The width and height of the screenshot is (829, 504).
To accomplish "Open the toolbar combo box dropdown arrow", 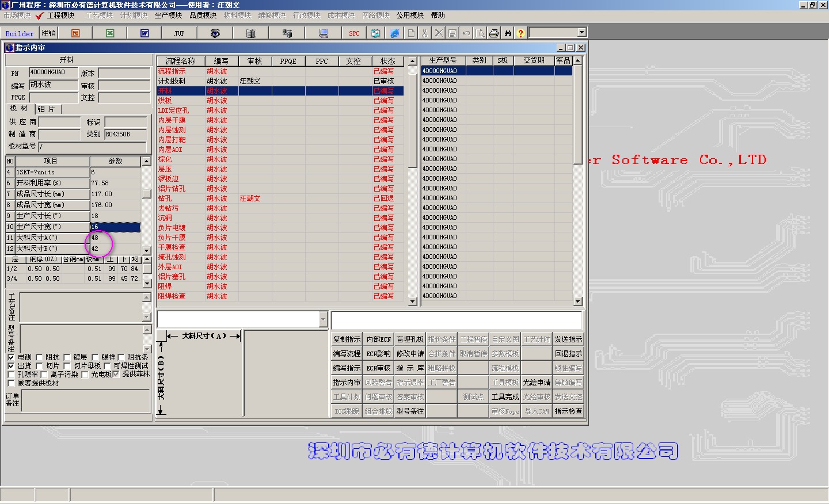I will point(581,33).
